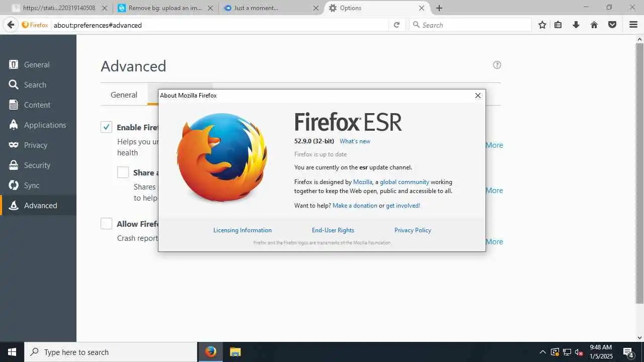Open the hamburger menu
This screenshot has width=644, height=362.
tap(633, 25)
